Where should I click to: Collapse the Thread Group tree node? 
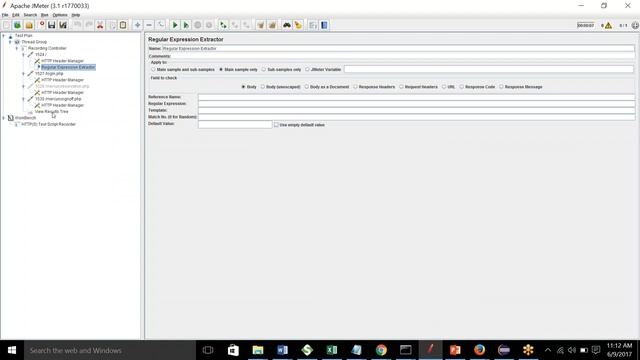click(10, 42)
